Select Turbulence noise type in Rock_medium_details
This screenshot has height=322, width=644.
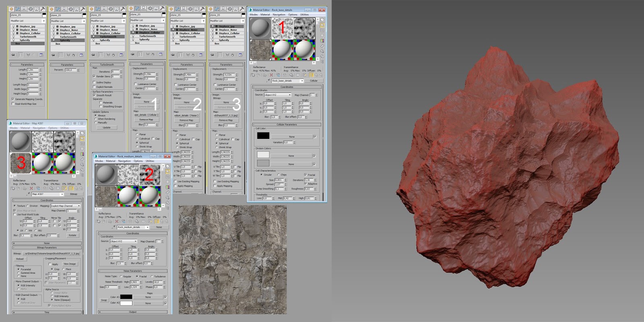pos(152,277)
